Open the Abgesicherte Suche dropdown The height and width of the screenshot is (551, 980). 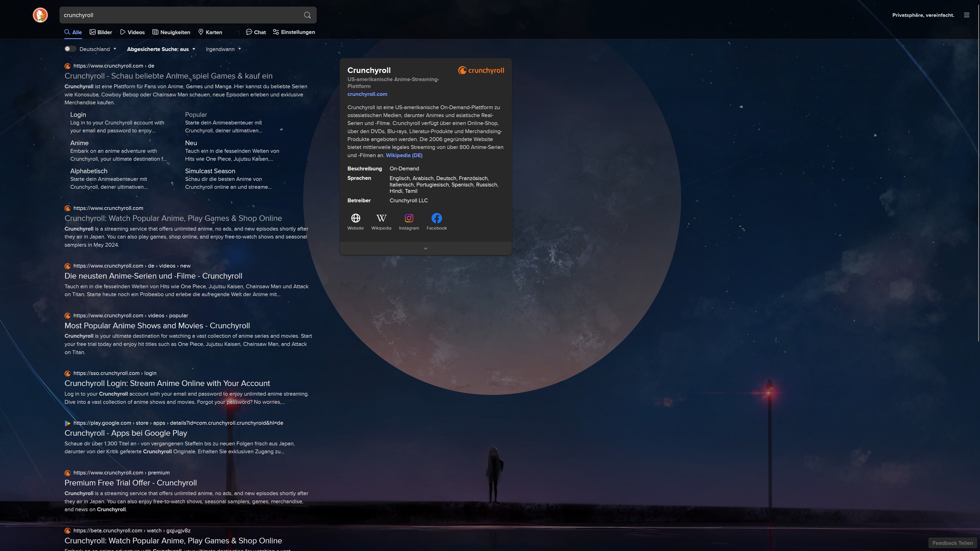[161, 49]
